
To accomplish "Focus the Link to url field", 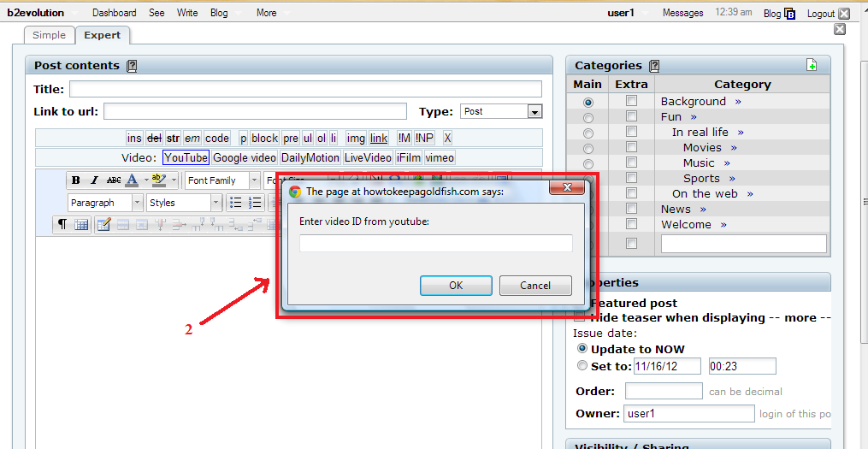I will tap(255, 111).
